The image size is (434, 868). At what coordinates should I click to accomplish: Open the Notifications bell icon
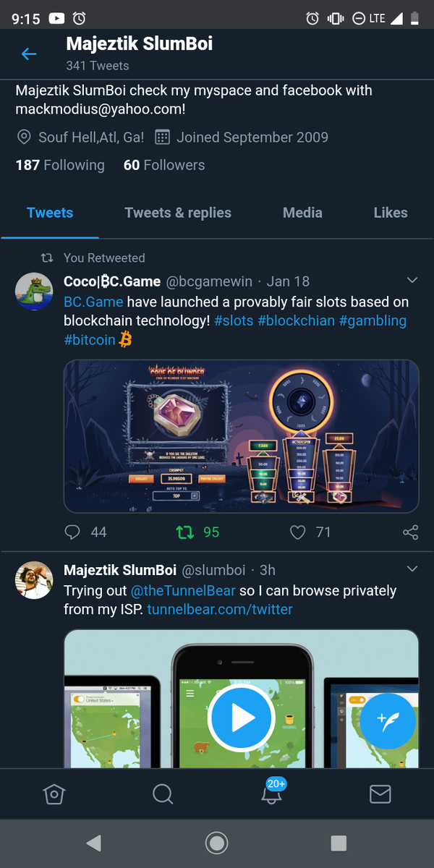(x=271, y=793)
